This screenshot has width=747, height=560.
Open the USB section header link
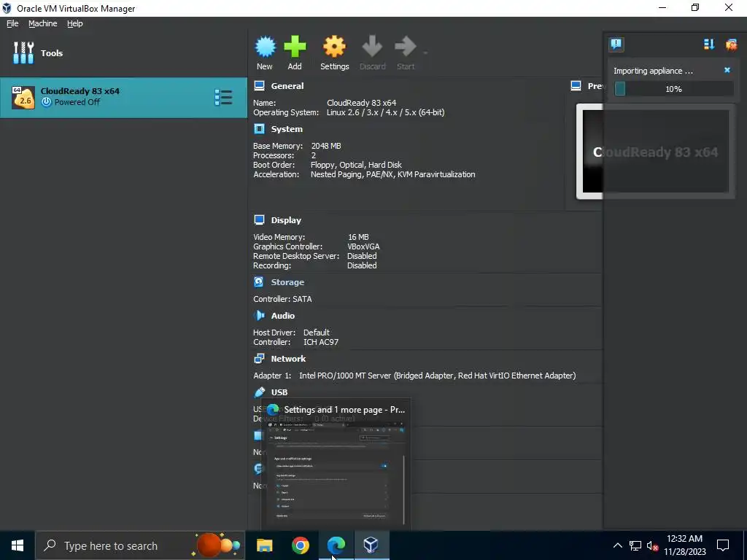pos(279,392)
